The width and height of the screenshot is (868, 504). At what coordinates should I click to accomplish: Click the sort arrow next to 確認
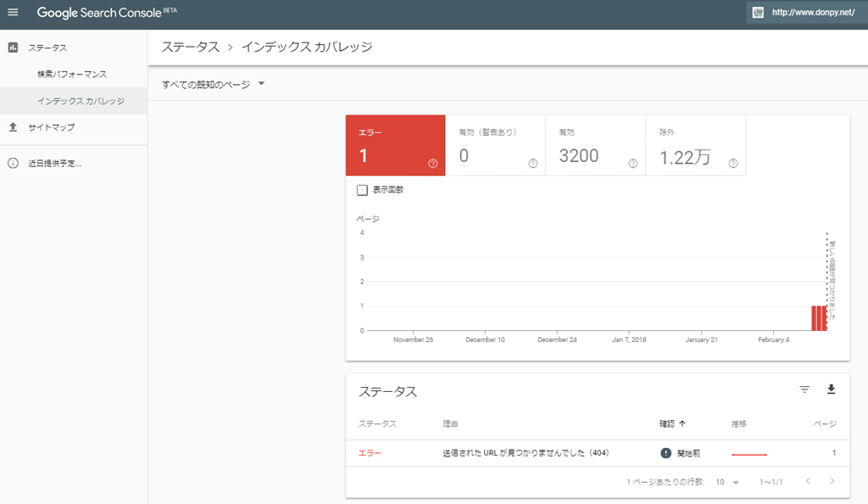tap(682, 423)
